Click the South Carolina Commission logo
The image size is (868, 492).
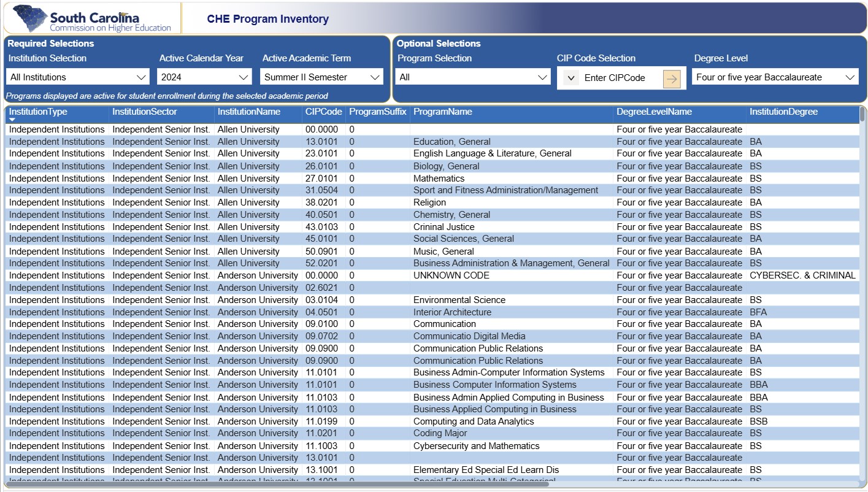pyautogui.click(x=93, y=18)
